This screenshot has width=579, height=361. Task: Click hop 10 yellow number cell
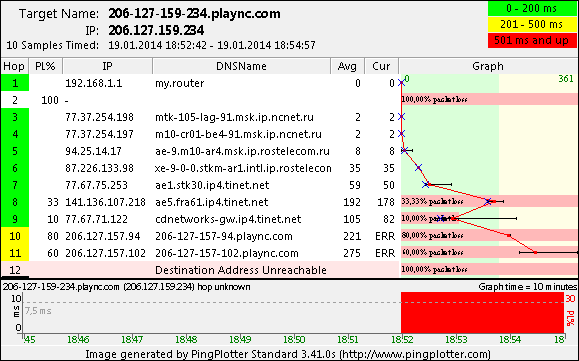pyautogui.click(x=15, y=236)
